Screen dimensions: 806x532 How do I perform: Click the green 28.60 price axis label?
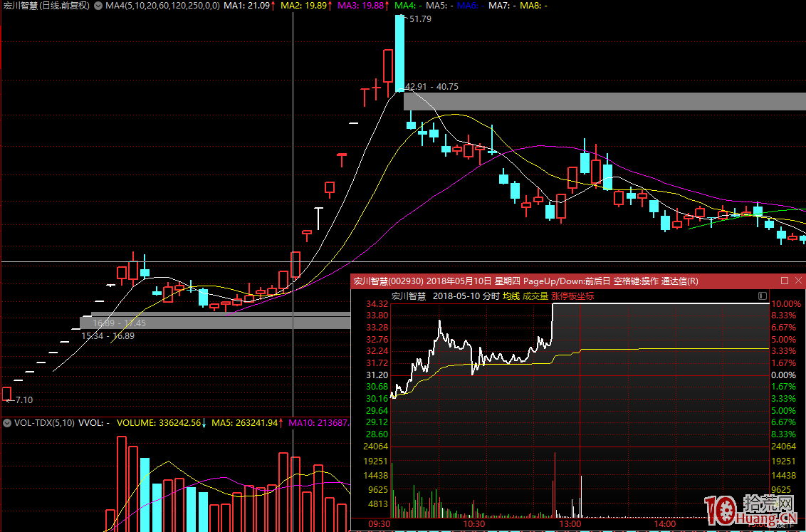click(x=377, y=434)
